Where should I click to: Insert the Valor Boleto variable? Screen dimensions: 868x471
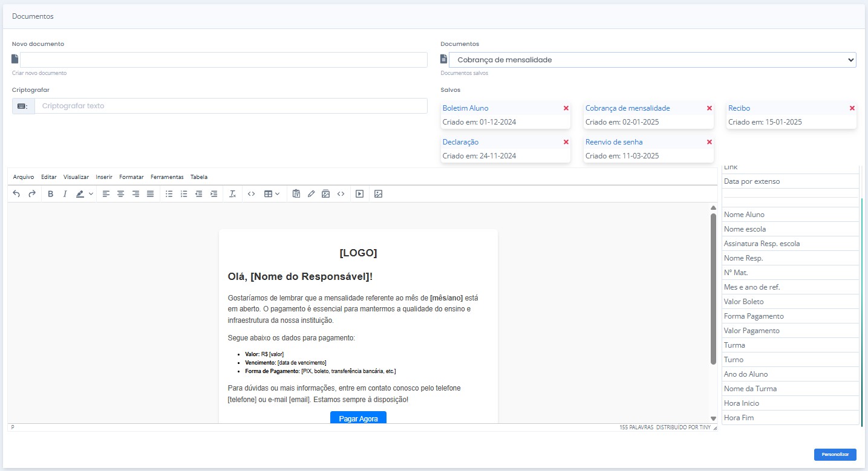pyautogui.click(x=791, y=302)
